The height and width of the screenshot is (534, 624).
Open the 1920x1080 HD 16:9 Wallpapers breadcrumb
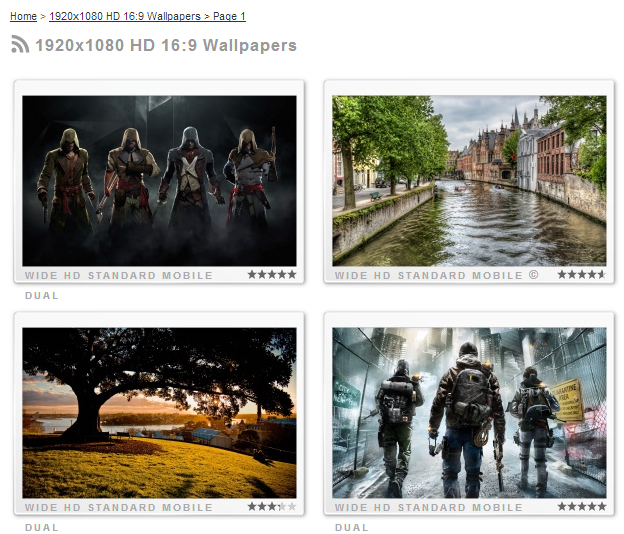(147, 16)
